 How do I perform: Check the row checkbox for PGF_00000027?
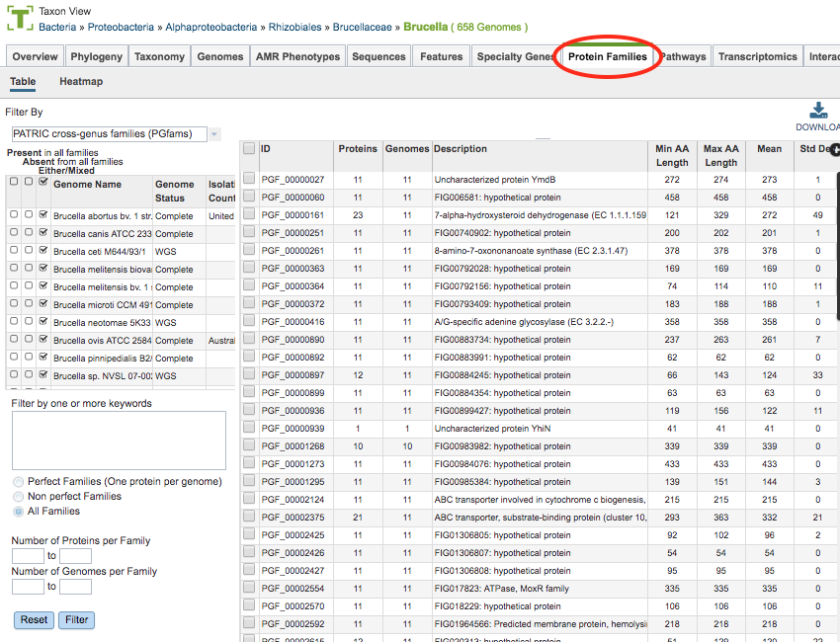249,179
